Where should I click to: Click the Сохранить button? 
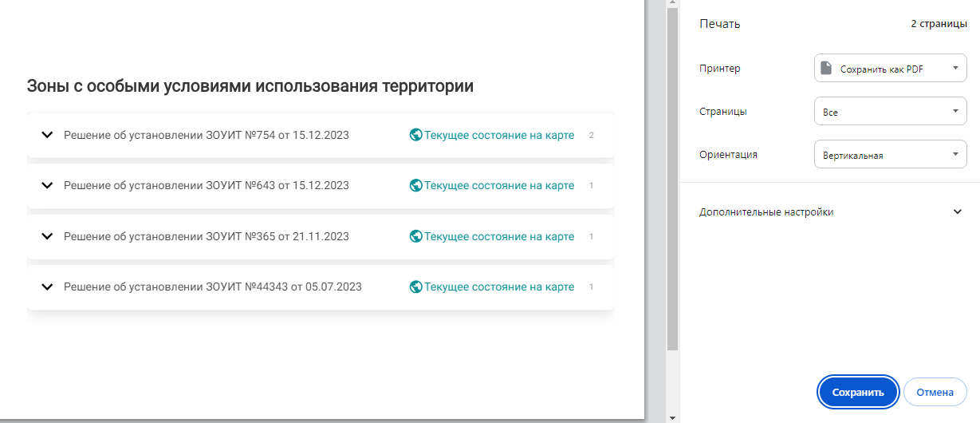pyautogui.click(x=858, y=392)
